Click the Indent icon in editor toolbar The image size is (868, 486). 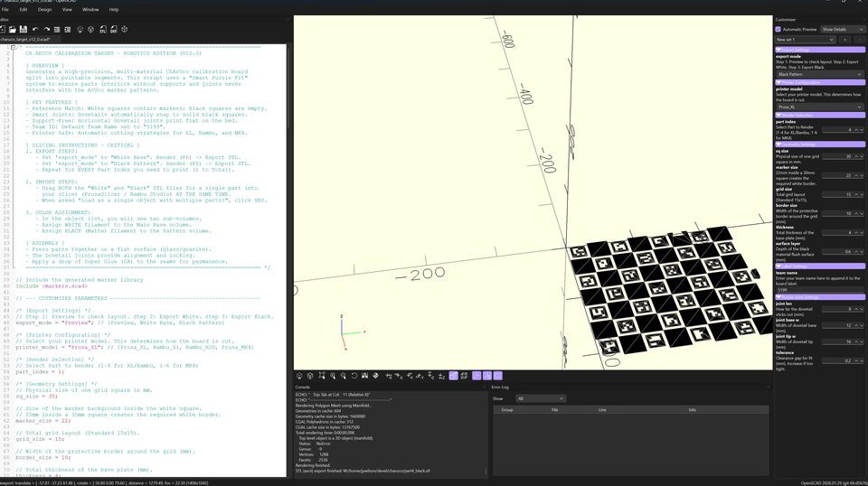tap(68, 29)
